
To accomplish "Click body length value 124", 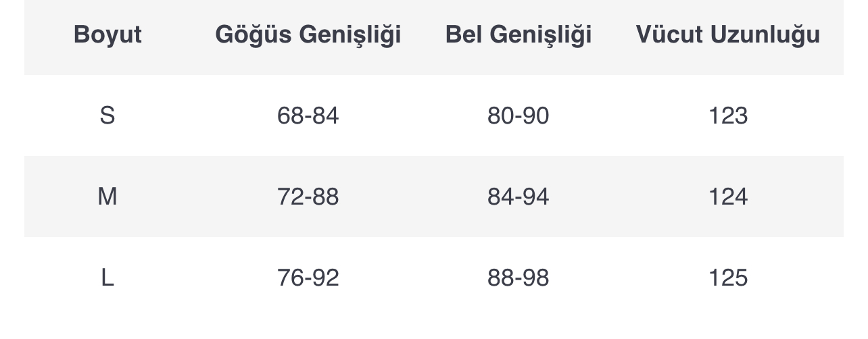I will (728, 197).
